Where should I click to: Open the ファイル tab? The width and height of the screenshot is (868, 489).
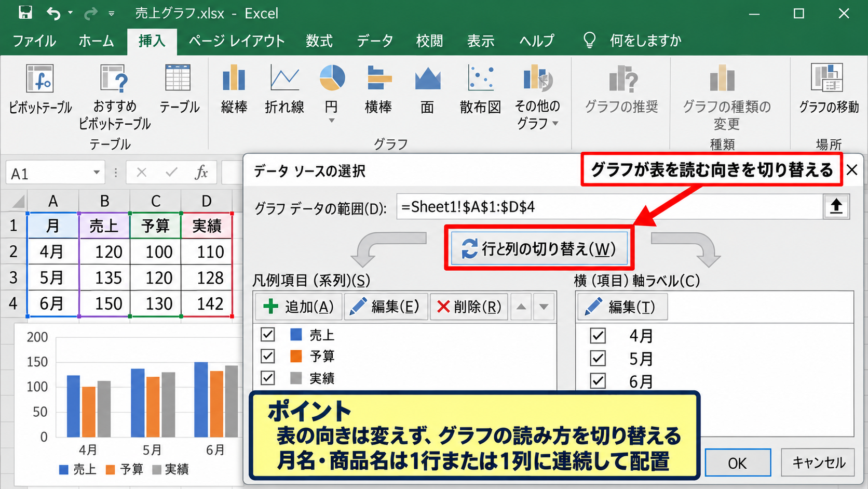34,41
